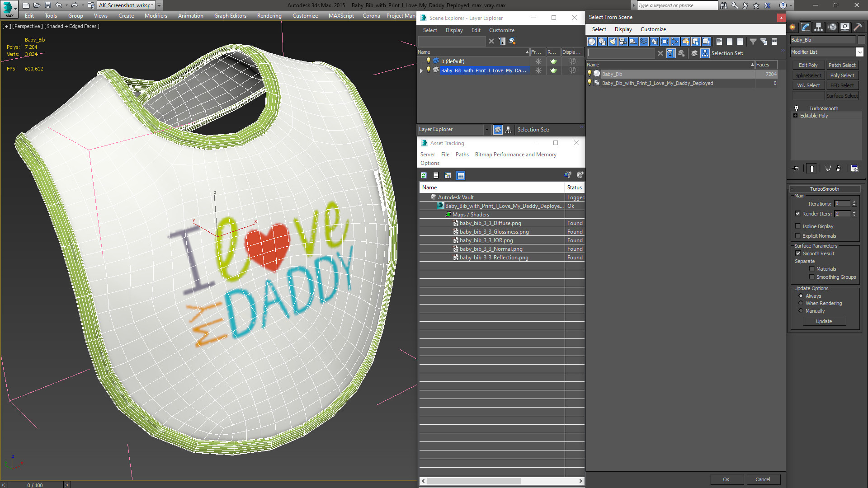Viewport: 868px width, 488px height.
Task: Enable Separate by Smoothing Groups checkbox
Action: click(x=811, y=277)
